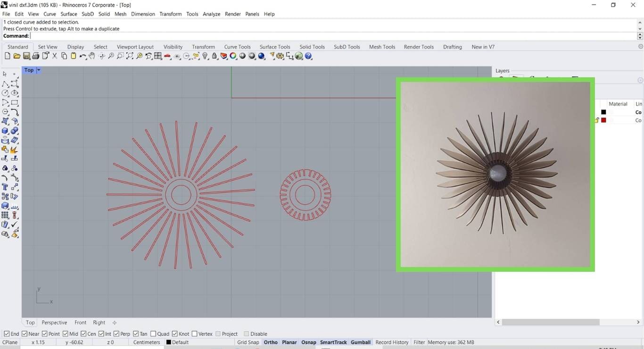
Task: Toggle Grid Snap in status bar
Action: [248, 342]
